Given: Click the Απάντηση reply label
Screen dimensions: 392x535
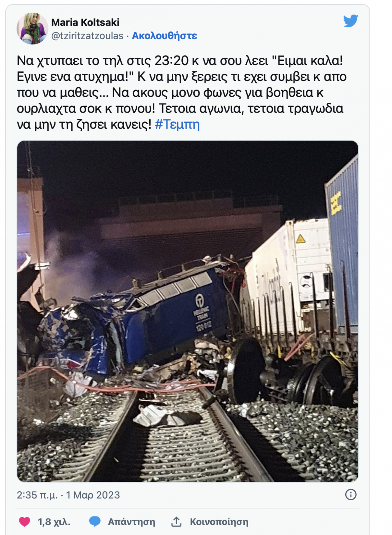Looking at the screenshot, I should coord(132,522).
